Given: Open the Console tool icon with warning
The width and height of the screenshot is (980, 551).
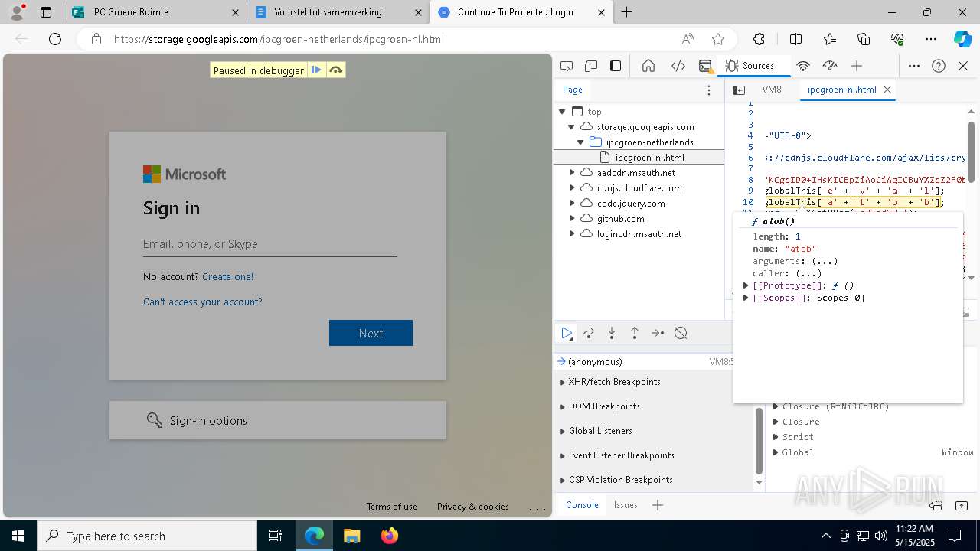Looking at the screenshot, I should (x=706, y=66).
